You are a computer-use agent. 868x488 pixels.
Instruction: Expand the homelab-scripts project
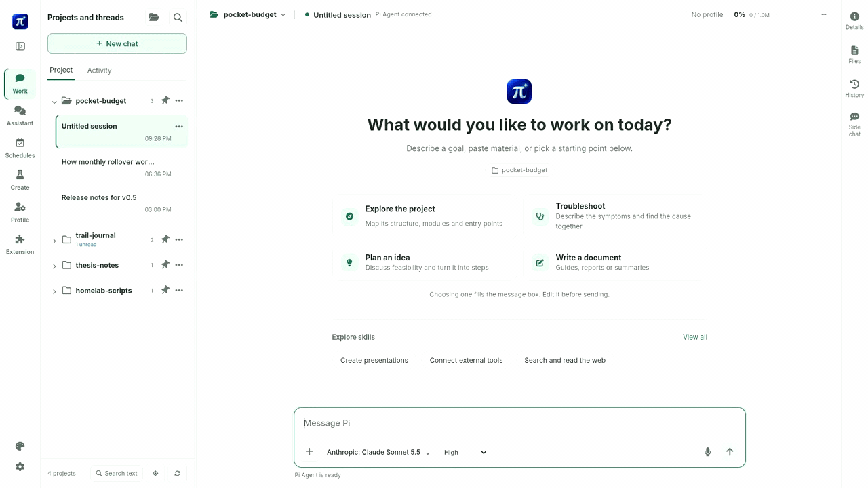pyautogui.click(x=54, y=291)
